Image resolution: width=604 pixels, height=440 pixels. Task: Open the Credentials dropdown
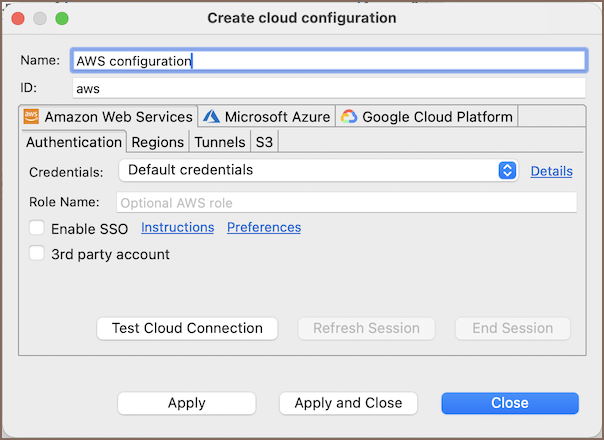(x=317, y=170)
